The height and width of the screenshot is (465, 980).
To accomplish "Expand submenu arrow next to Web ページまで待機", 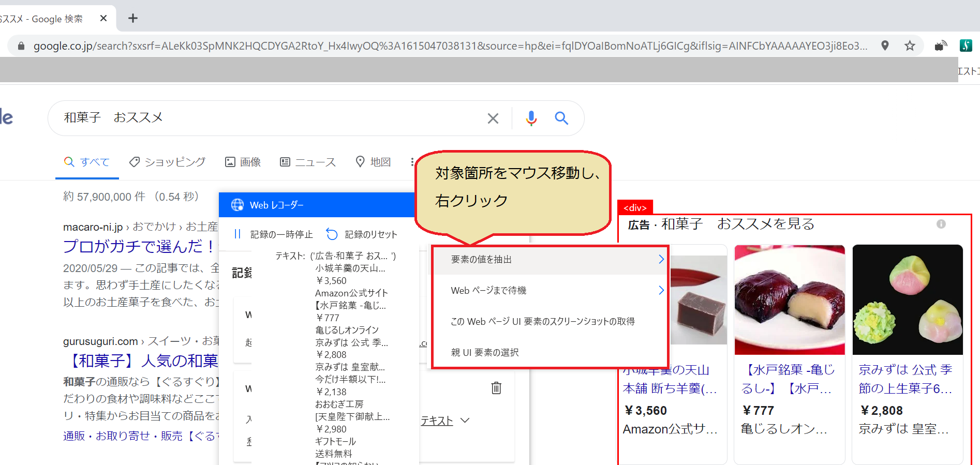I will (661, 290).
